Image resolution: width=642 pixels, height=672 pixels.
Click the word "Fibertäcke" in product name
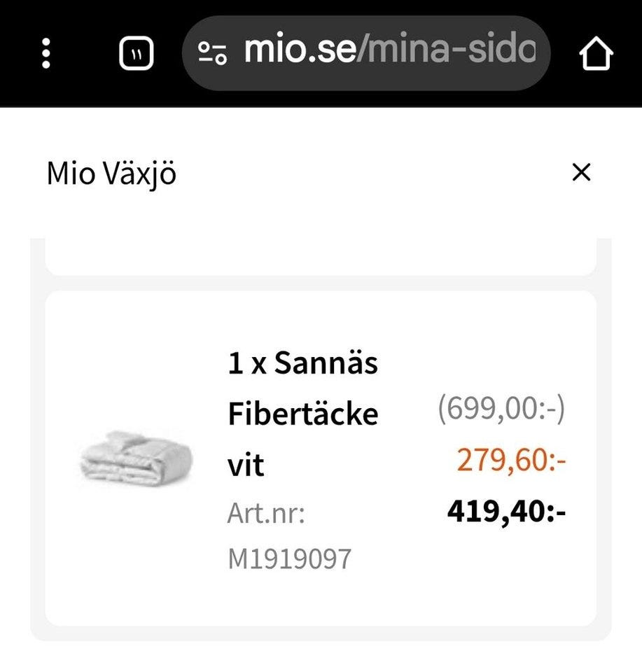pos(302,414)
